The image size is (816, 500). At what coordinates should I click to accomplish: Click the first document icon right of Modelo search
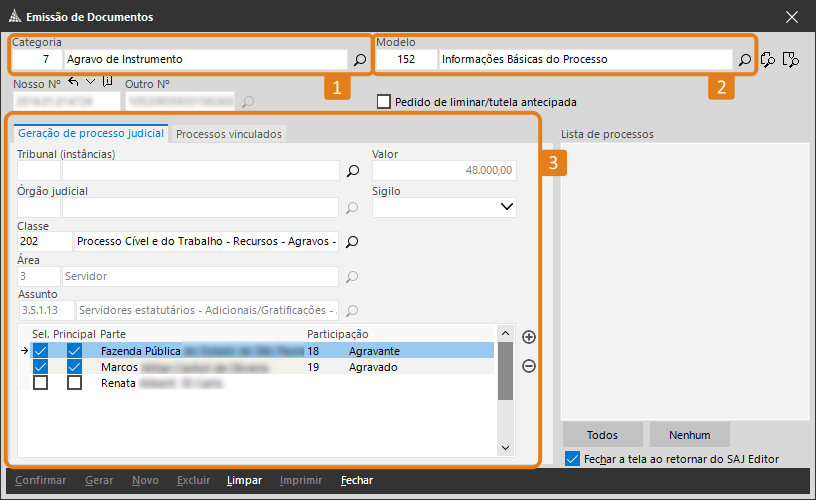[768, 60]
